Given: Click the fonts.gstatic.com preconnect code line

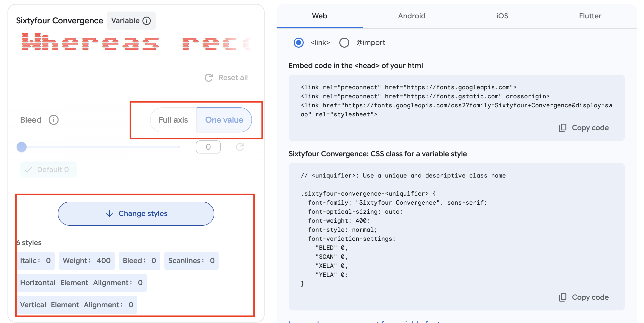Looking at the screenshot, I should (425, 96).
